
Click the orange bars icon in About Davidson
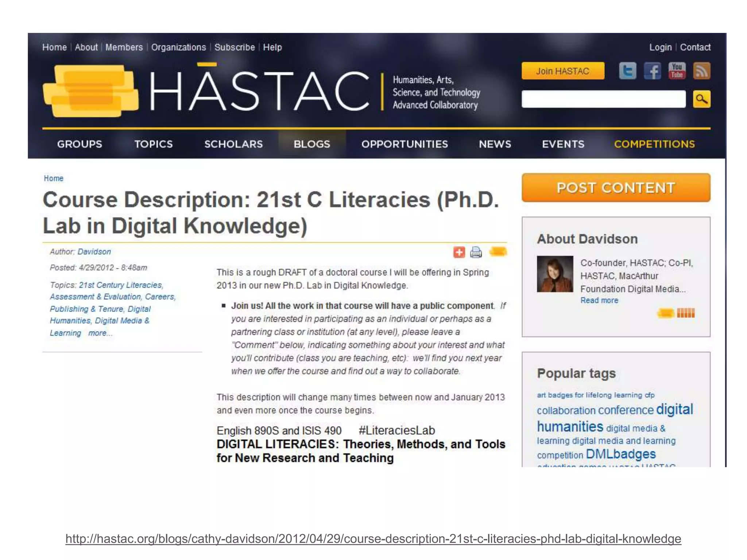coord(686,313)
